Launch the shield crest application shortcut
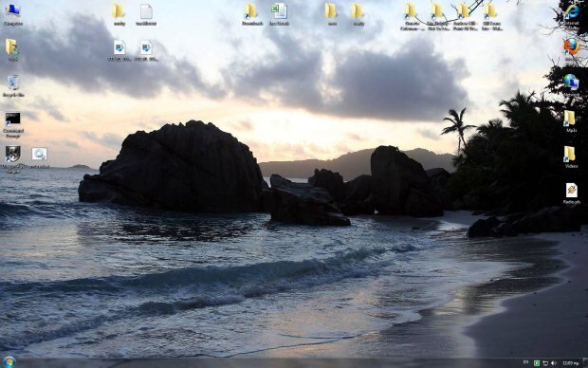 click(12, 154)
